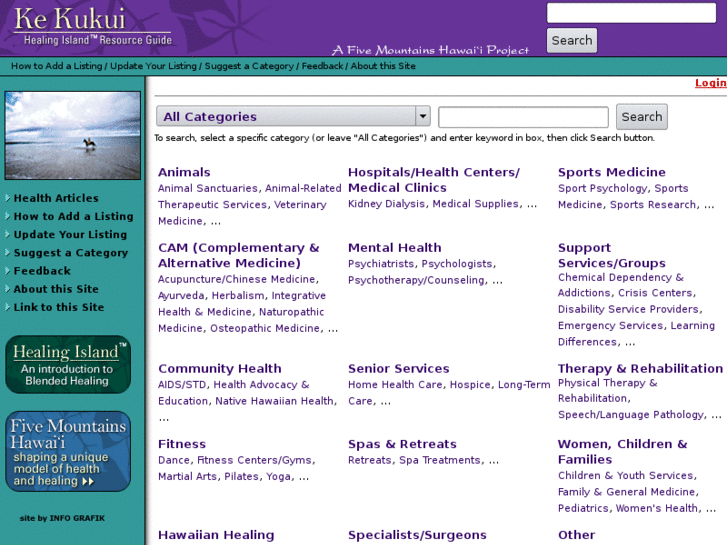727x545 pixels.
Task: Open Pediatrics subcategory
Action: [583, 508]
